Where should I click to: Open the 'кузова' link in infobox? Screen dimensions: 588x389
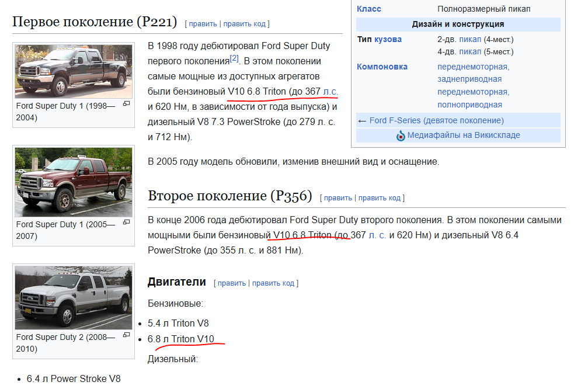[388, 39]
